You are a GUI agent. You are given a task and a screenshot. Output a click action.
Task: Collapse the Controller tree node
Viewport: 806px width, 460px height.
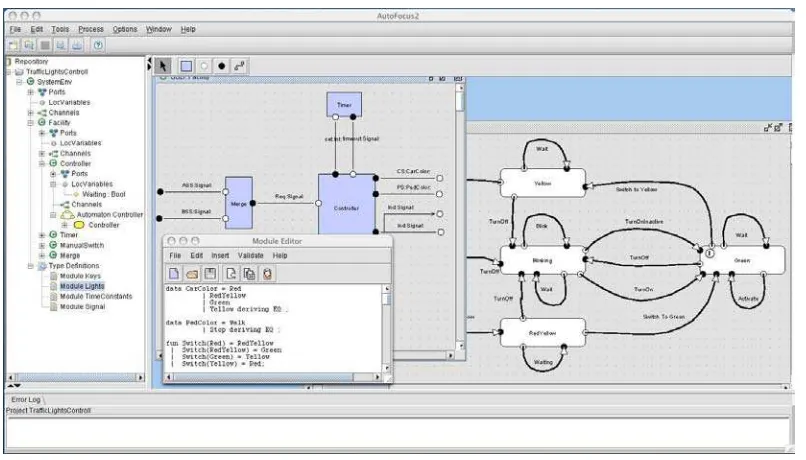[x=42, y=163]
